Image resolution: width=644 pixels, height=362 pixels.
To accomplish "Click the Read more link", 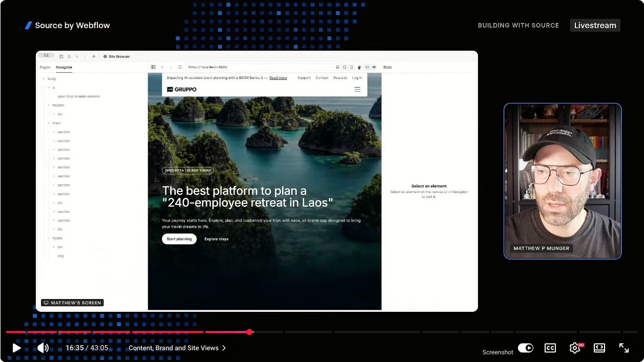I will pos(278,78).
